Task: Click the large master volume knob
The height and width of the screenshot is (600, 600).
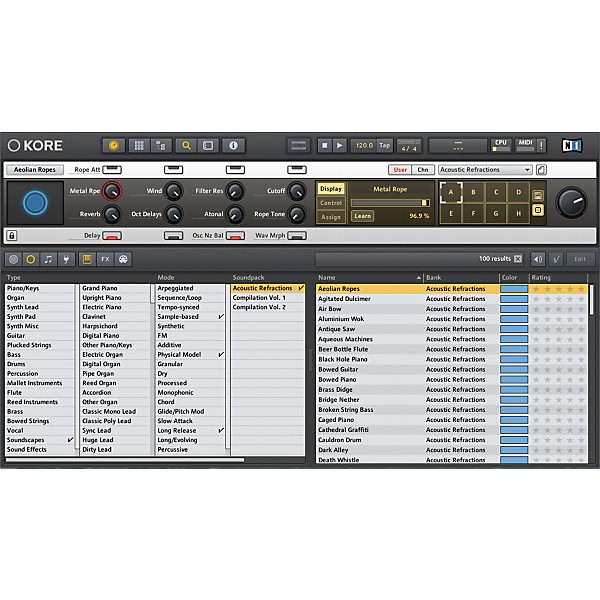Action: 571,202
